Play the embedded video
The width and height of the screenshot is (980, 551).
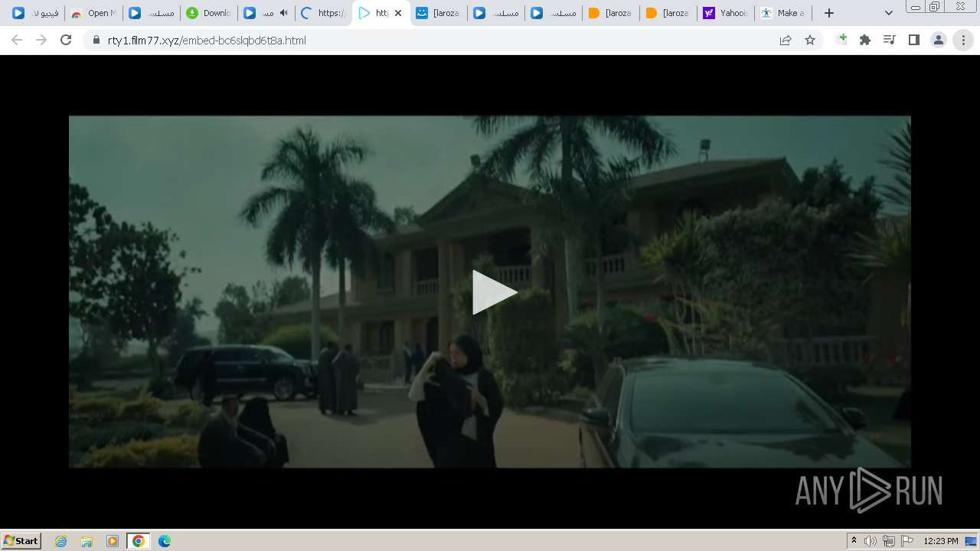(495, 292)
